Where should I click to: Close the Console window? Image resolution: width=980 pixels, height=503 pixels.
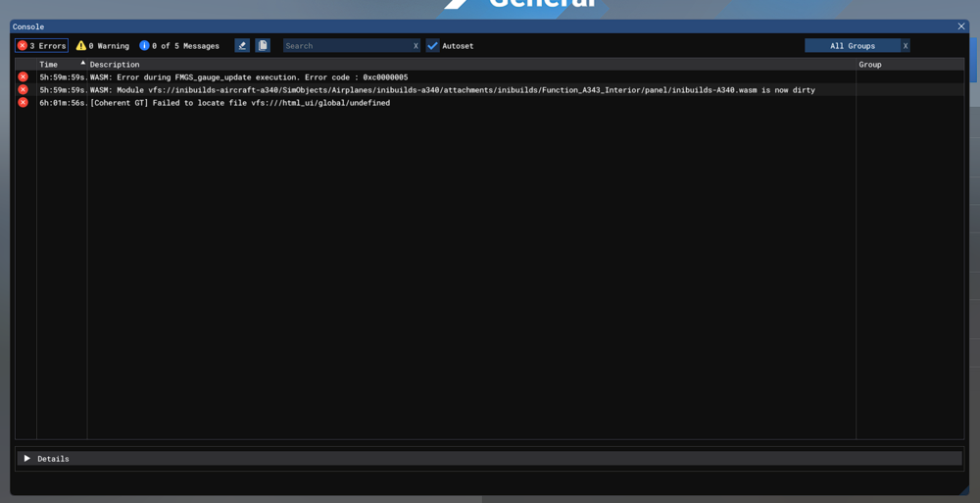[961, 26]
